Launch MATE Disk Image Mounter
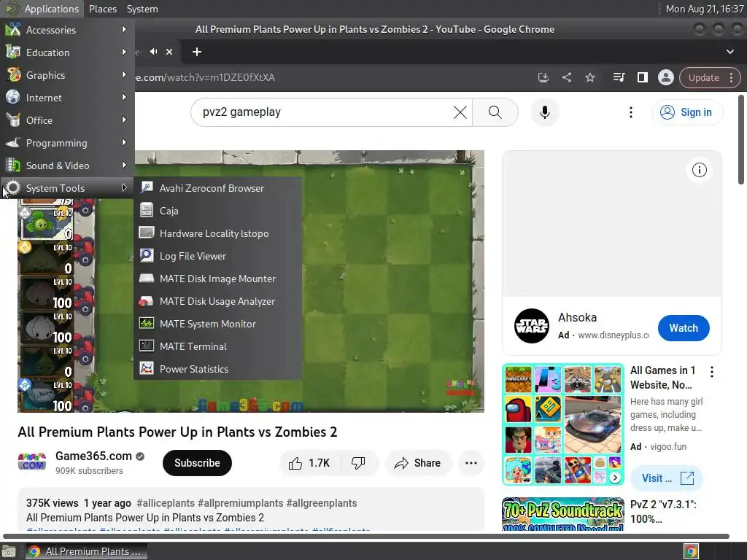Viewport: 747px width, 560px height. 217,279
